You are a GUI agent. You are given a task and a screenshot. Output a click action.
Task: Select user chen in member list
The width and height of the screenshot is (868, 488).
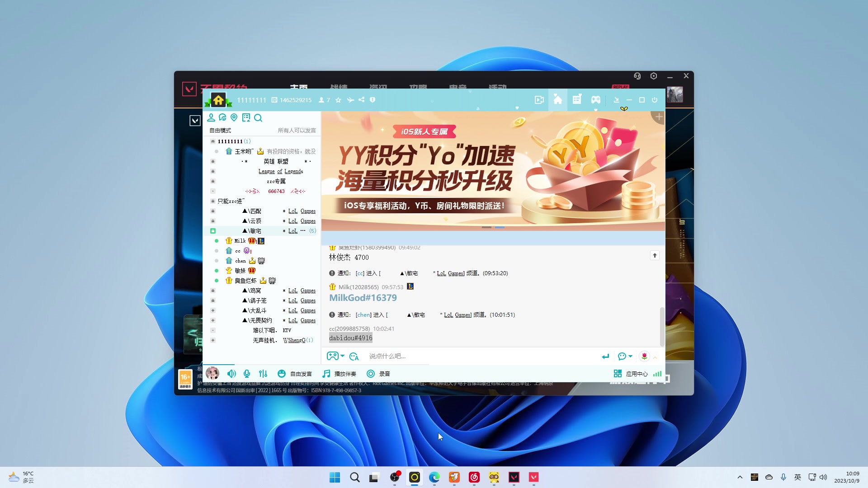point(262,261)
